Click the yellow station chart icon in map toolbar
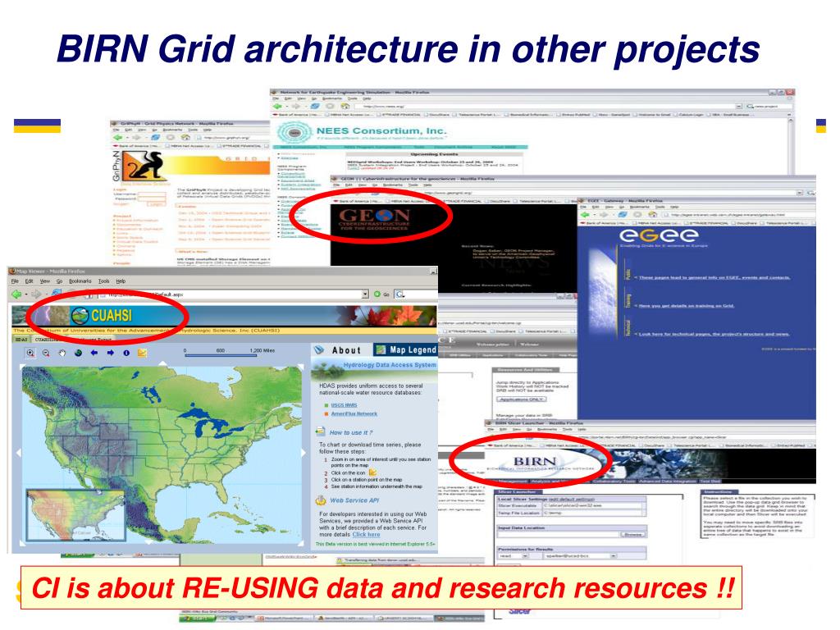 (142, 353)
